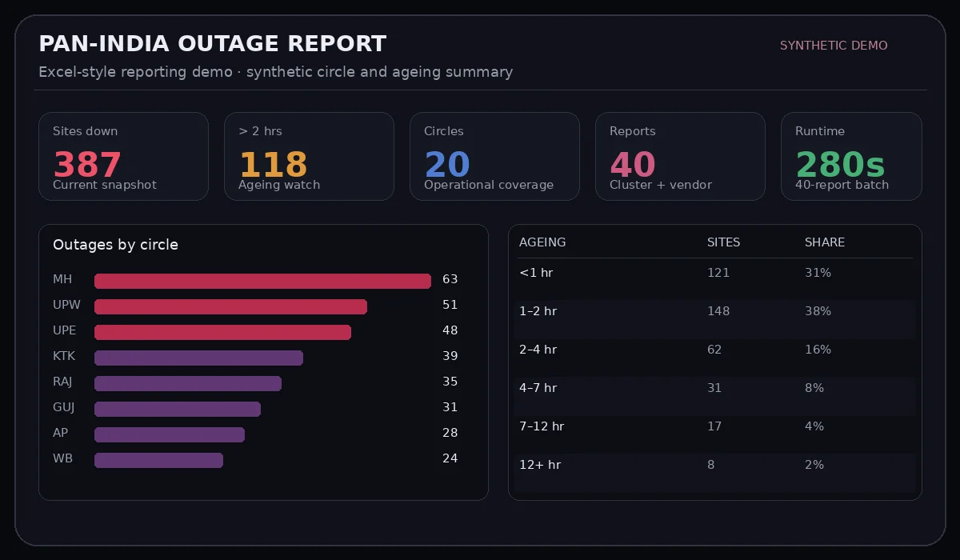Select the MH circle label
Viewport: 960px width, 560px height.
pyautogui.click(x=62, y=279)
